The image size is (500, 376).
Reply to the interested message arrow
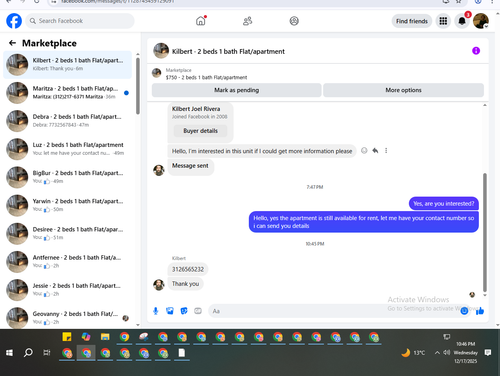375,151
